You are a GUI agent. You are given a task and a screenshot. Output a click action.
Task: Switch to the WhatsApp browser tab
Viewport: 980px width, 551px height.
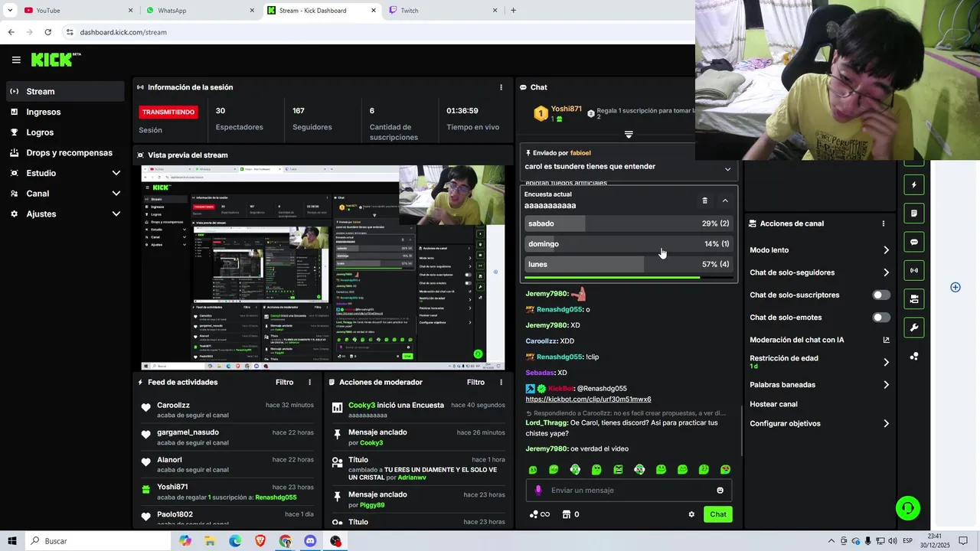[x=199, y=10]
